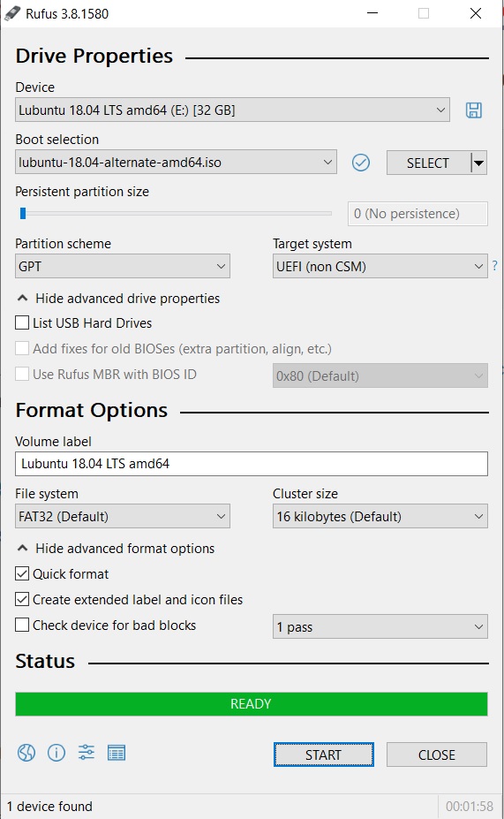Show the About info icon
Screen dimensions: 504x819
(x=56, y=753)
